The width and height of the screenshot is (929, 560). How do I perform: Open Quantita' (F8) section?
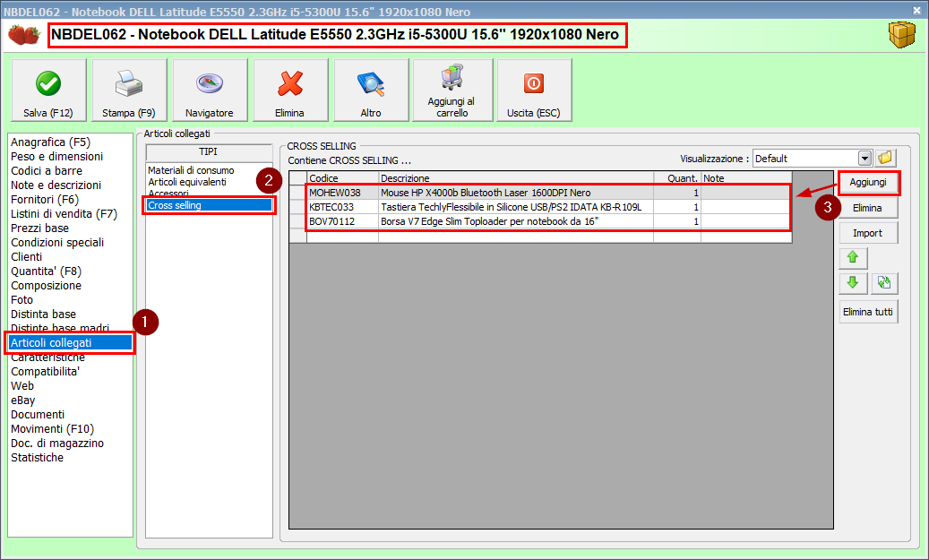point(47,271)
